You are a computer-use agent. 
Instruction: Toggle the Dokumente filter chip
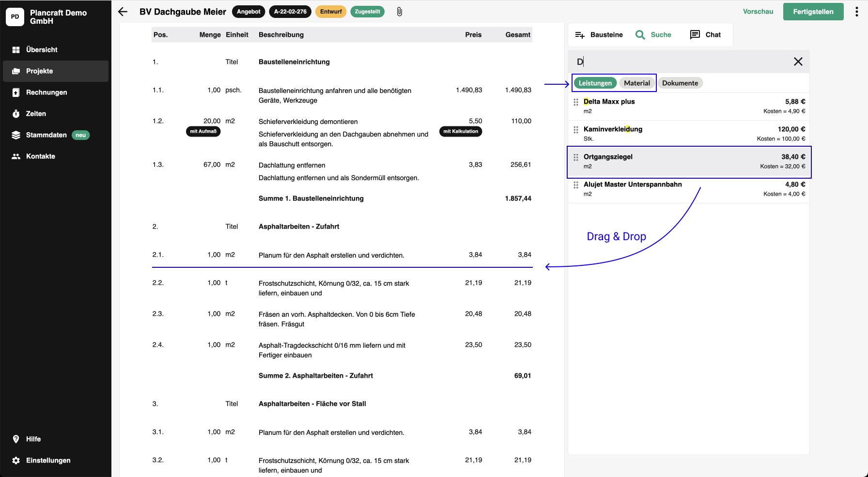pos(680,83)
